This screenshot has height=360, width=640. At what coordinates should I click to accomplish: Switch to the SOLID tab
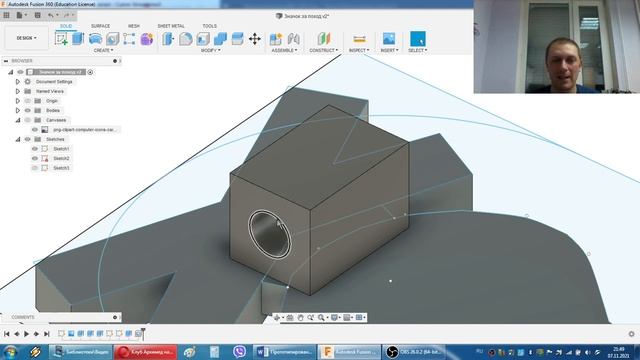pos(66,26)
